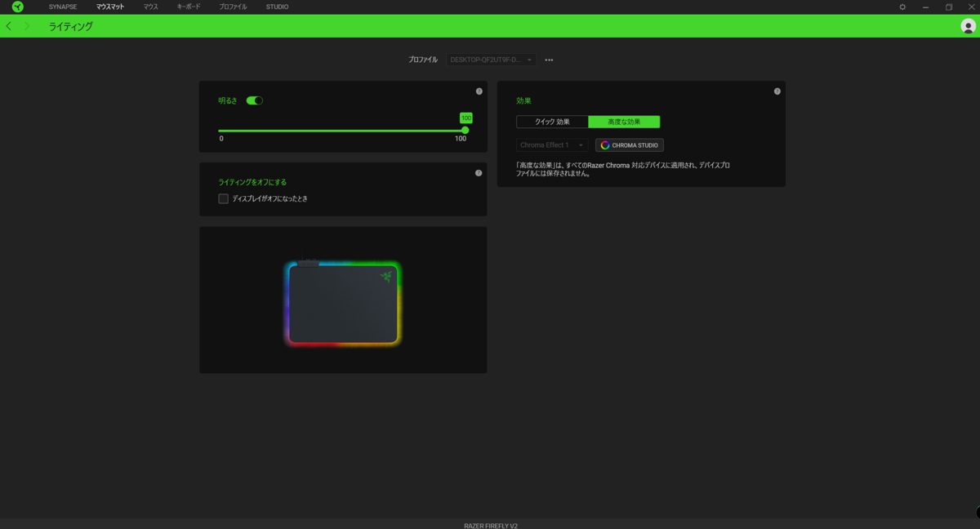Viewport: 980px width, 529px height.
Task: Go back with the left arrow
Action: point(9,26)
